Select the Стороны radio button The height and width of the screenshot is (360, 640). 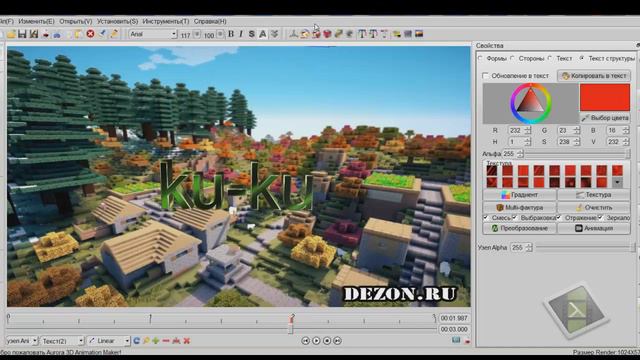513,58
